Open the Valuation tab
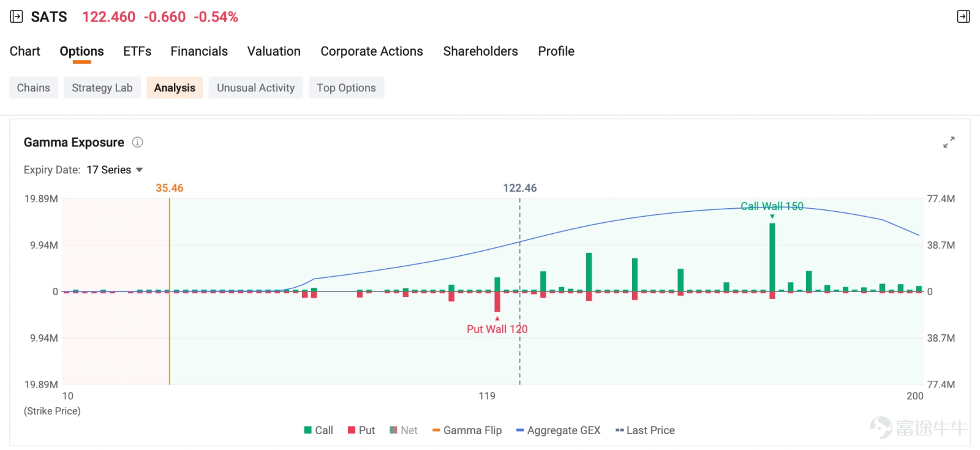The image size is (980, 450). (x=274, y=51)
